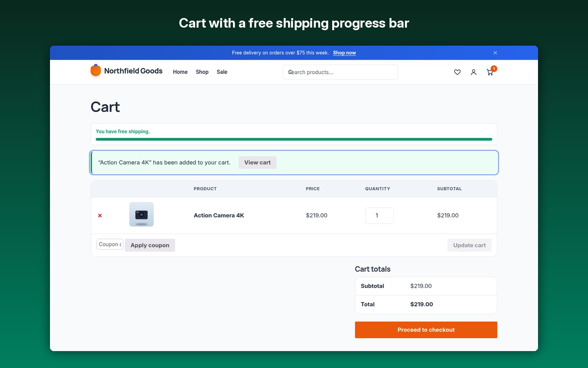Click the "You have free shipping." message
The height and width of the screenshot is (368, 588).
(123, 131)
